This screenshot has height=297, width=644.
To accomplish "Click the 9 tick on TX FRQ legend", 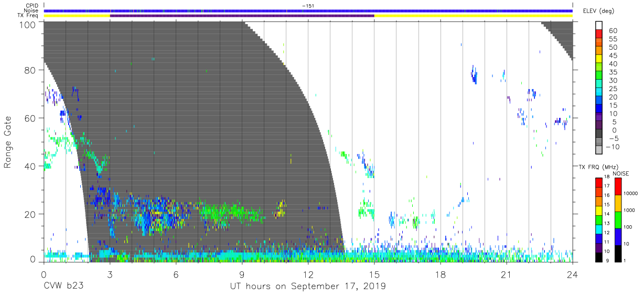I will [x=607, y=261].
